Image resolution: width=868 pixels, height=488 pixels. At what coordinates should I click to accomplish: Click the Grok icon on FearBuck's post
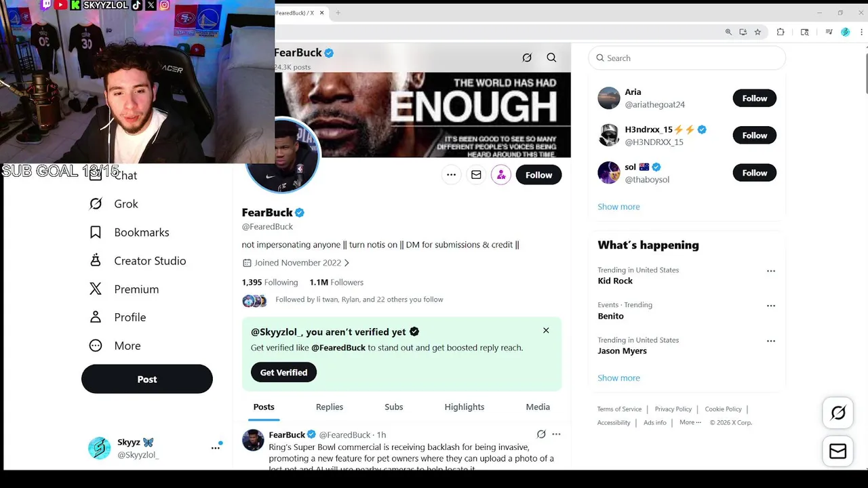[541, 434]
